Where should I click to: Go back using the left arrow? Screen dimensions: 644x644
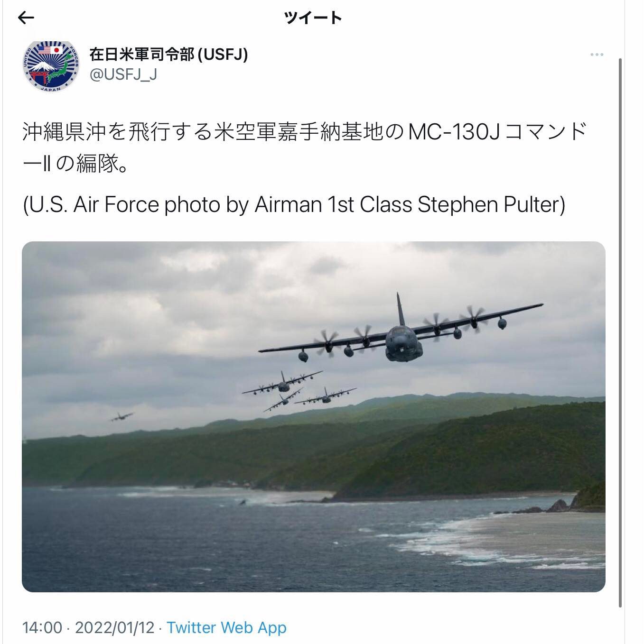pyautogui.click(x=26, y=18)
